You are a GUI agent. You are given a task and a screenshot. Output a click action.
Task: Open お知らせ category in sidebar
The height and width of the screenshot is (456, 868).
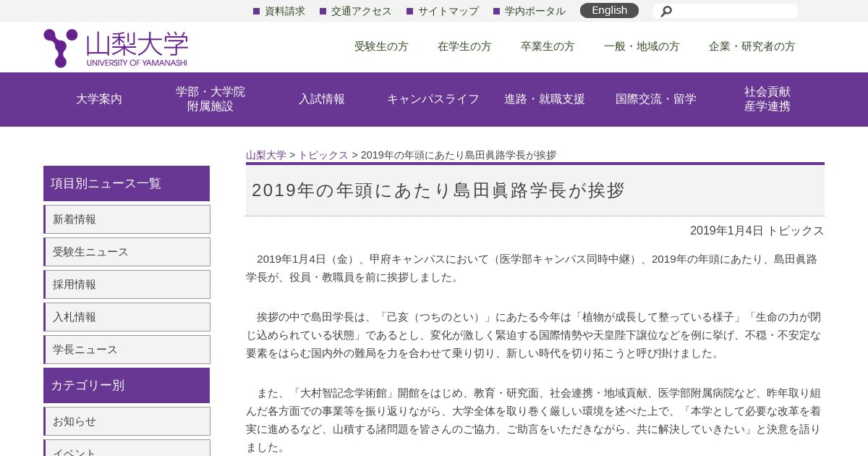click(127, 421)
